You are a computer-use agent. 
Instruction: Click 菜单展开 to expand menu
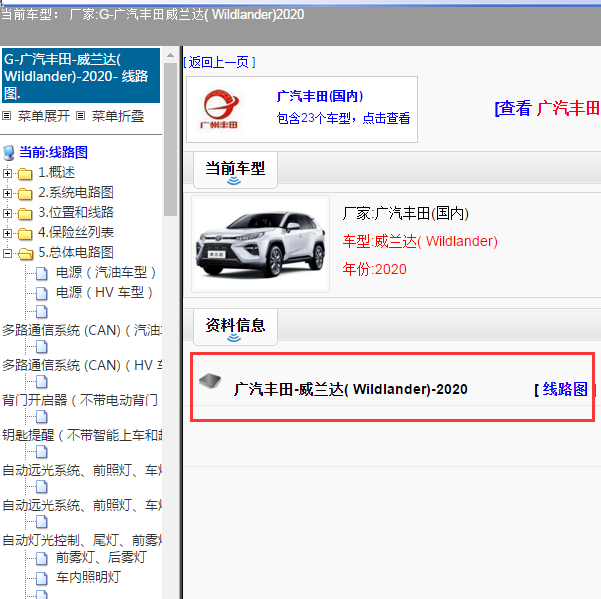[x=44, y=116]
